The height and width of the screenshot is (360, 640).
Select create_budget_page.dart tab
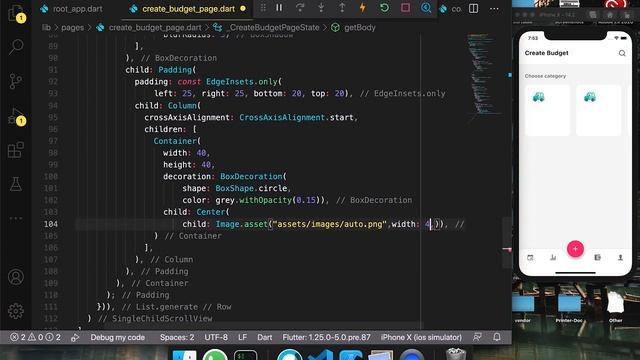(x=189, y=9)
